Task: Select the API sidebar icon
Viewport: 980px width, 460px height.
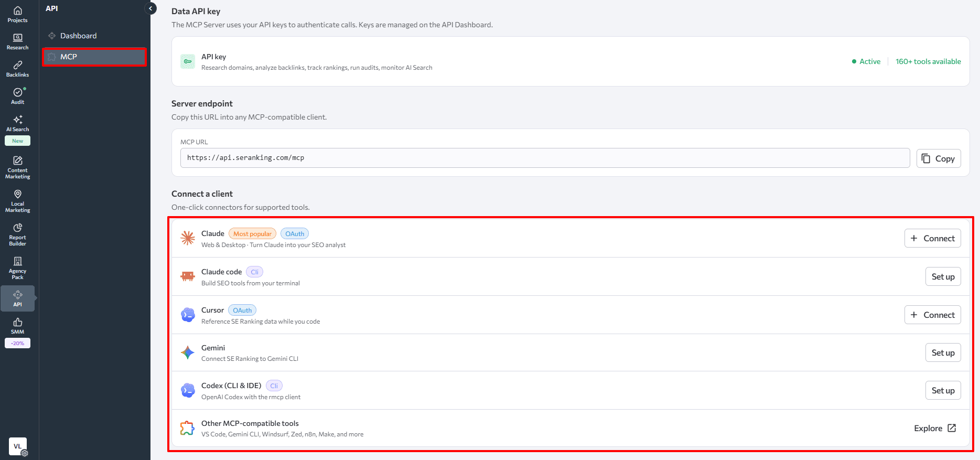Action: 17,298
